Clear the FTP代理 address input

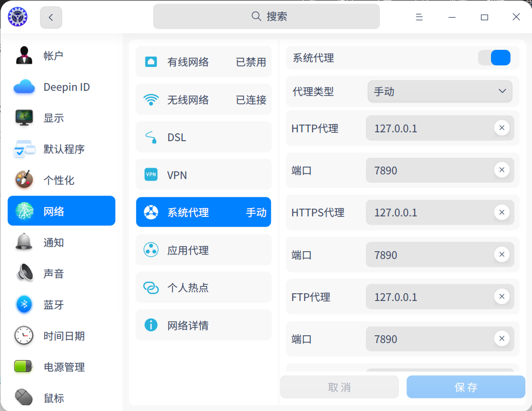point(501,296)
